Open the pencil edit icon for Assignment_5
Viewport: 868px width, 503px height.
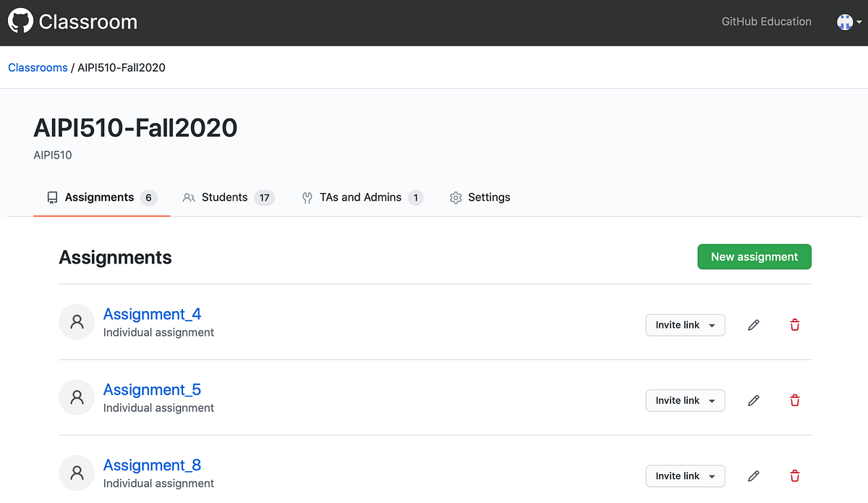(753, 400)
